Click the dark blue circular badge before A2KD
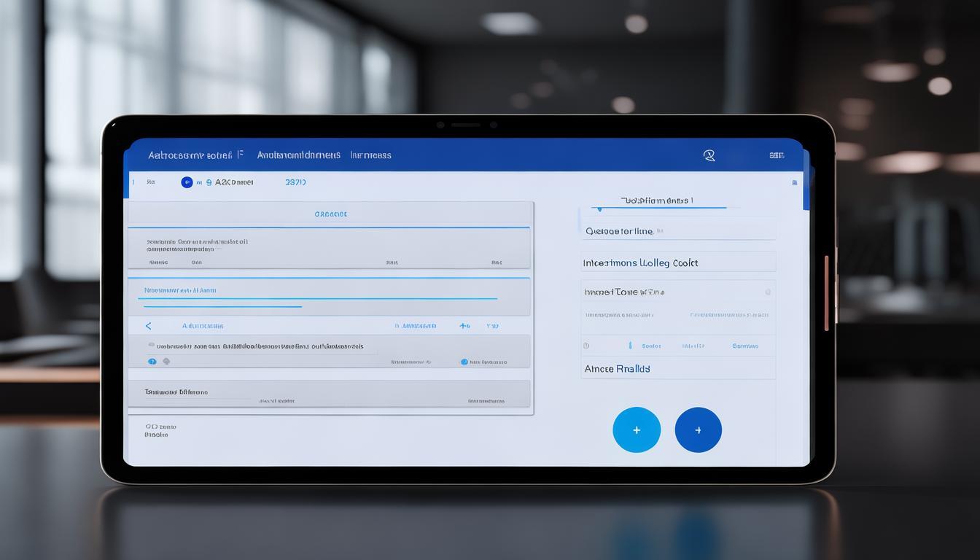Screen dimensions: 980x560 (187, 182)
